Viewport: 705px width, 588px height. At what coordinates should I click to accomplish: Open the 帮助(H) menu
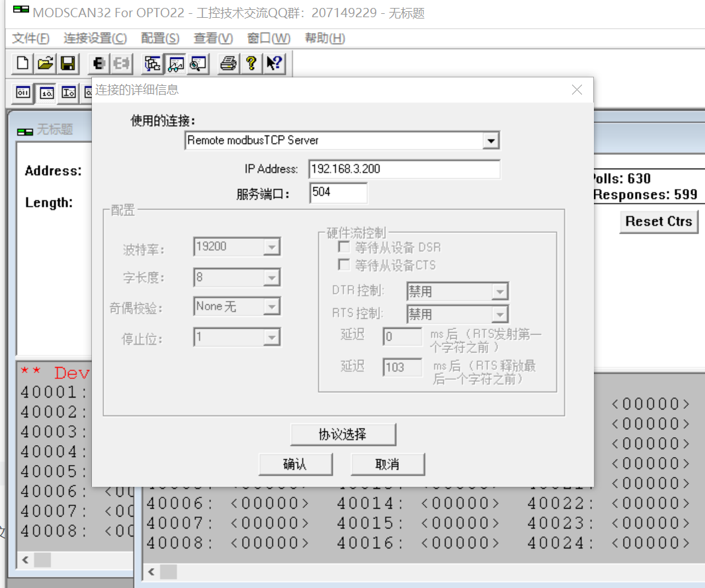[x=325, y=38]
